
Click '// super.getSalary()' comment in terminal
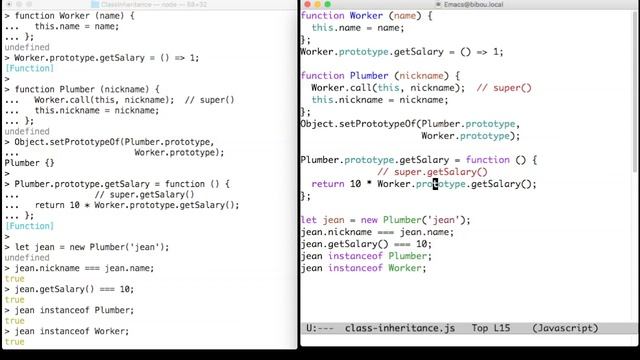click(144, 195)
